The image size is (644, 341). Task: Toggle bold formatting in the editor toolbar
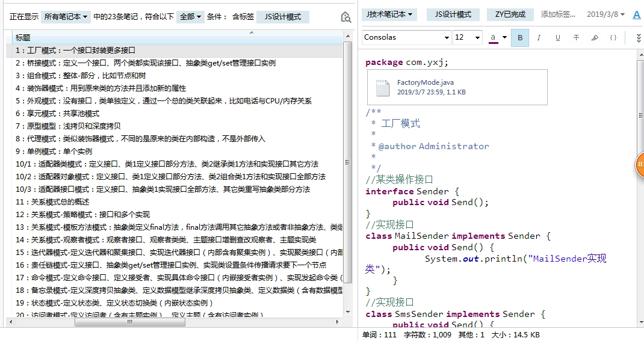(x=520, y=38)
